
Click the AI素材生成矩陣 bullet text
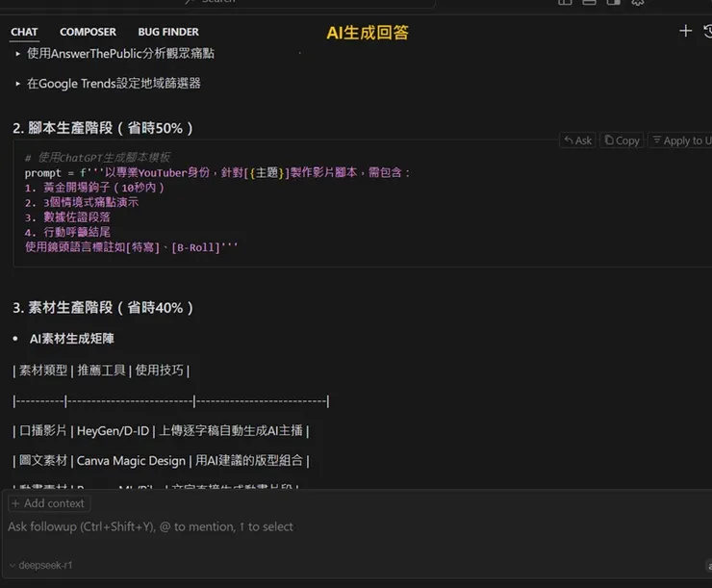tap(72, 339)
